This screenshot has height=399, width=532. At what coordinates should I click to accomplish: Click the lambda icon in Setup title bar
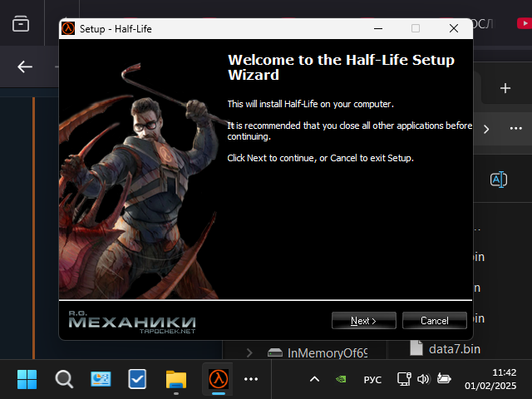[x=68, y=28]
